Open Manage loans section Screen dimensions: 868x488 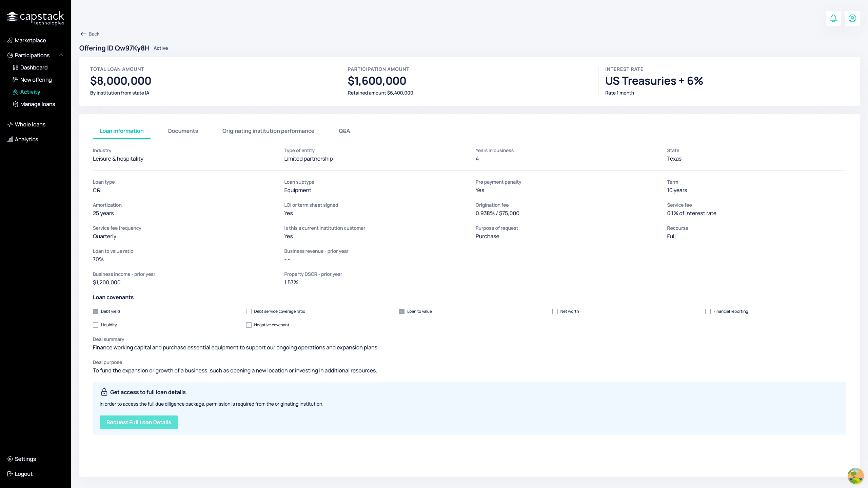point(38,104)
